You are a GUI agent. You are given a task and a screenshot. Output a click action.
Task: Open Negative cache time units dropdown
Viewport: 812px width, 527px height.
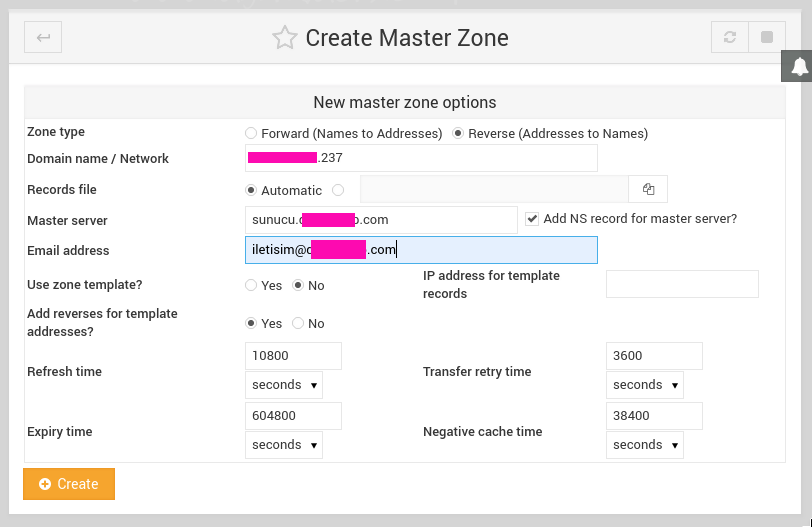pyautogui.click(x=645, y=445)
